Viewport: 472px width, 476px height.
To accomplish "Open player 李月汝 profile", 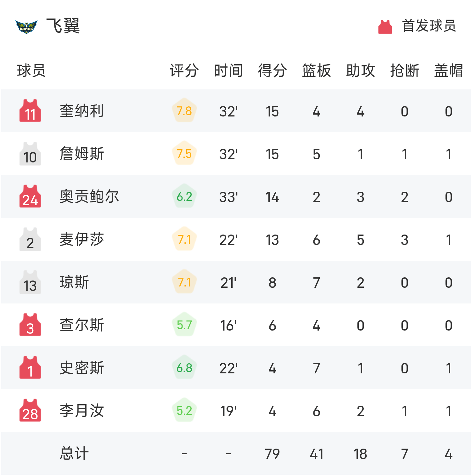I will click(x=82, y=411).
